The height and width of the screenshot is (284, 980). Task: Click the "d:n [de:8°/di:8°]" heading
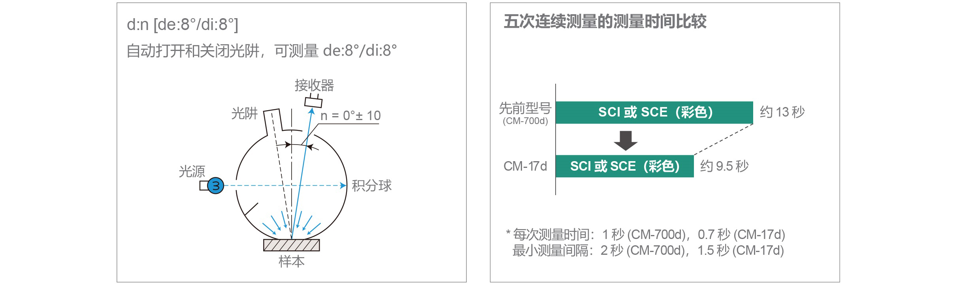point(183,25)
